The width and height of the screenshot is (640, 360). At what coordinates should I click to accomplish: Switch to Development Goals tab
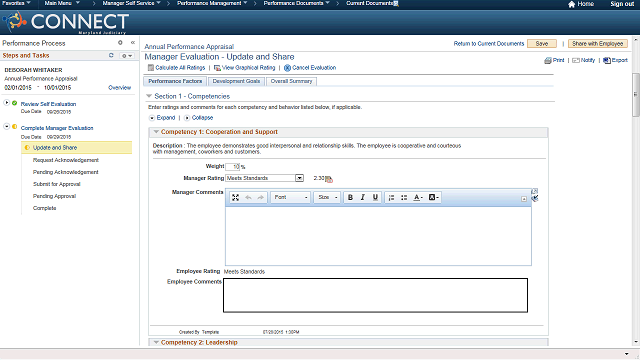tap(236, 81)
